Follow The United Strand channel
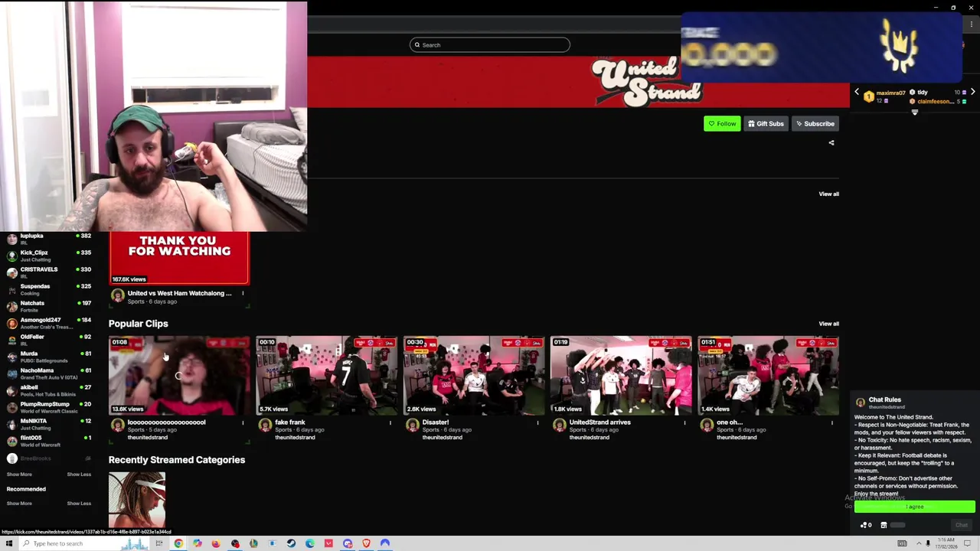 tap(722, 124)
